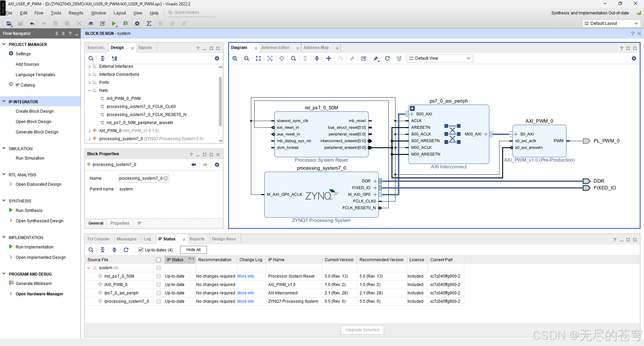
Task: Zoom in on the block diagram
Action: coord(235,58)
